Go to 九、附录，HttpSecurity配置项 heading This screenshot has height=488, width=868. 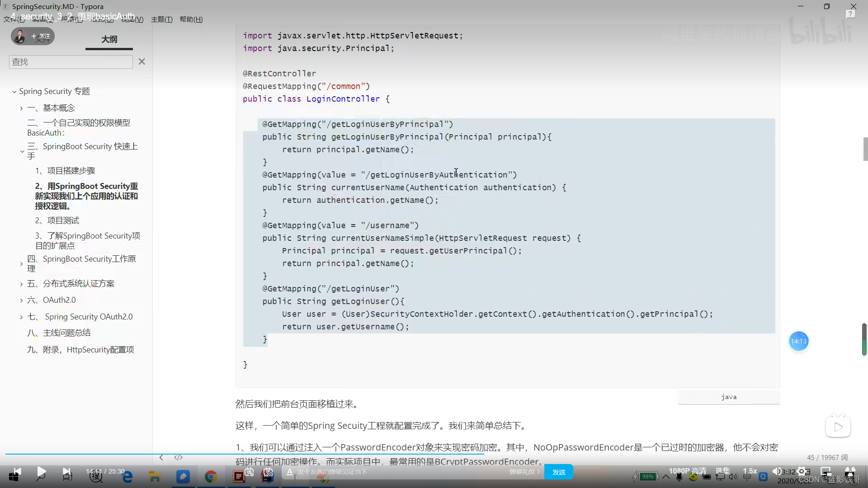(x=80, y=350)
